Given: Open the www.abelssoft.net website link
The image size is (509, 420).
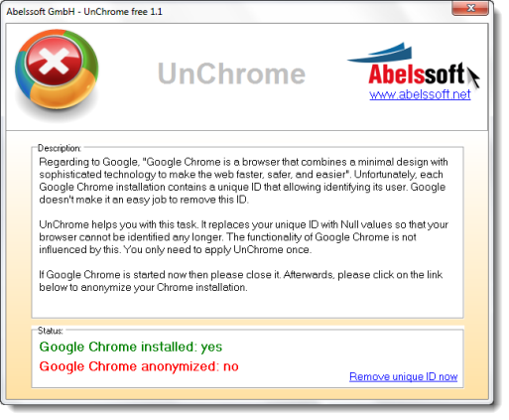Looking at the screenshot, I should pos(420,95).
